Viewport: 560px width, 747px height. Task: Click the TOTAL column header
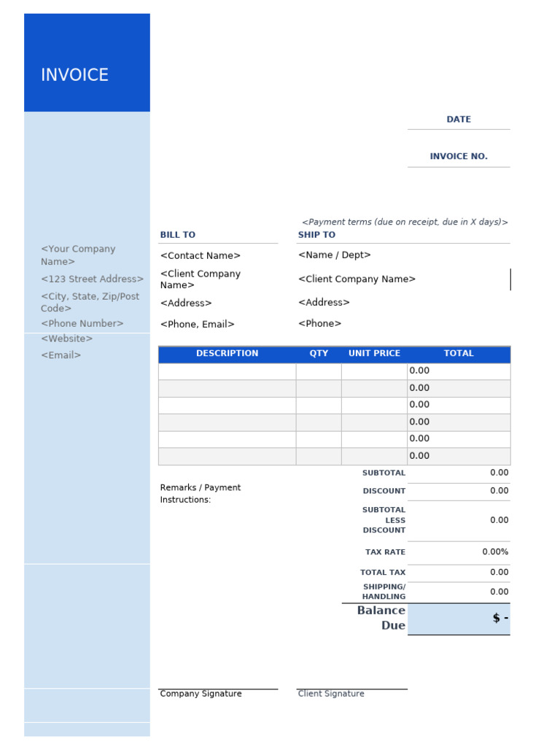point(459,354)
